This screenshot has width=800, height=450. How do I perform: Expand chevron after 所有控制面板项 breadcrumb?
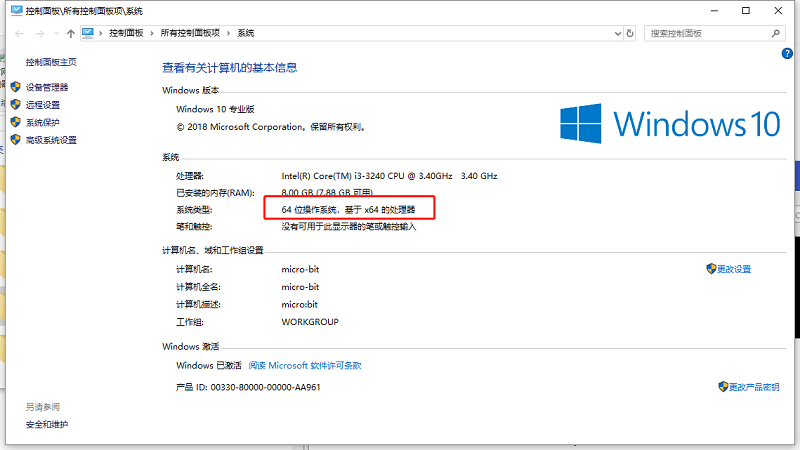tap(228, 33)
